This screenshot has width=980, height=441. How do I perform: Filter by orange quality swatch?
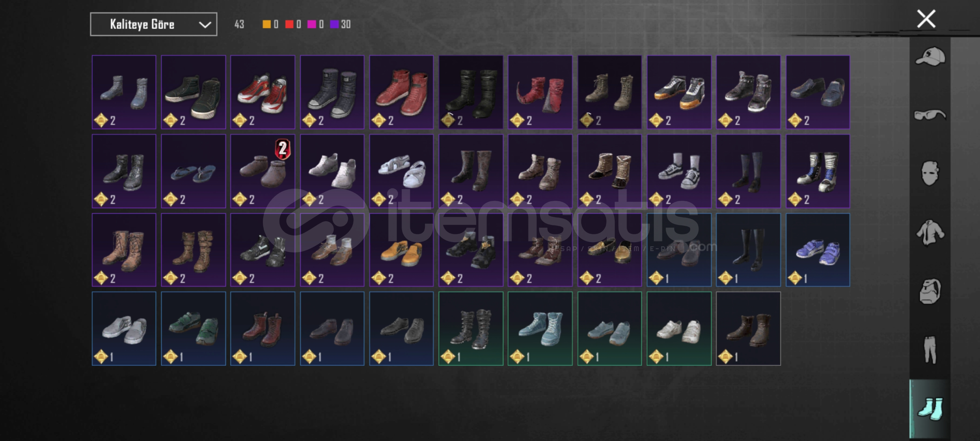coord(267,24)
